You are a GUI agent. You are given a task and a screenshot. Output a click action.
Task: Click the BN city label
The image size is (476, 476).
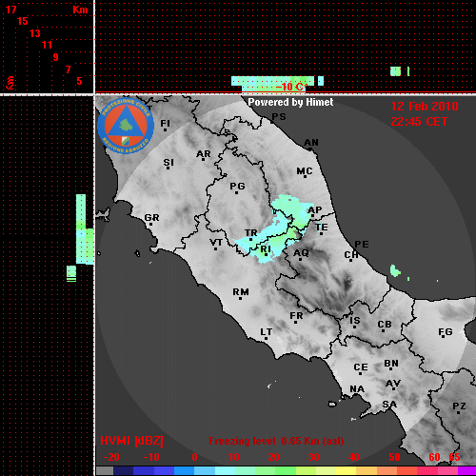[391, 364]
